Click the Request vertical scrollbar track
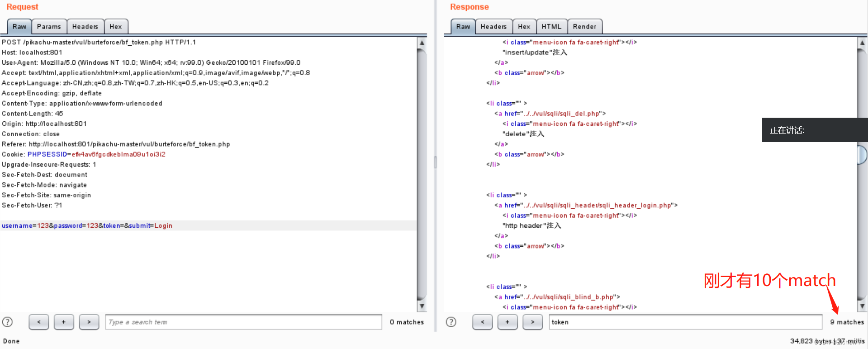Image resolution: width=868 pixels, height=349 pixels. (x=422, y=174)
